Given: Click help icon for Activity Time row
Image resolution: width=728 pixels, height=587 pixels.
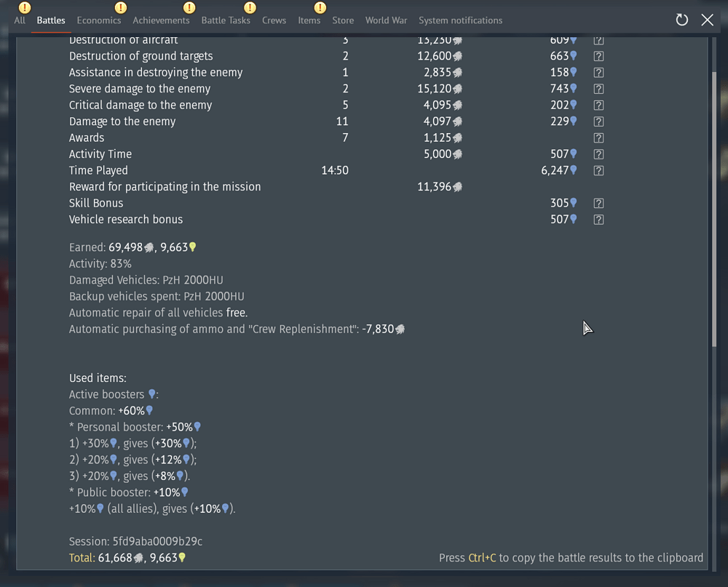Looking at the screenshot, I should click(598, 154).
